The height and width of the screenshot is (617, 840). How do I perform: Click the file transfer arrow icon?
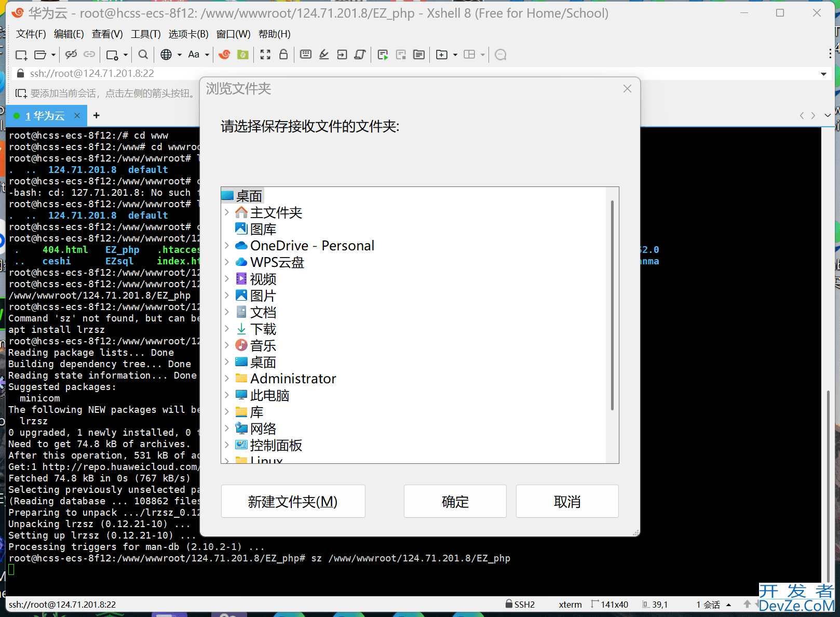tap(342, 54)
